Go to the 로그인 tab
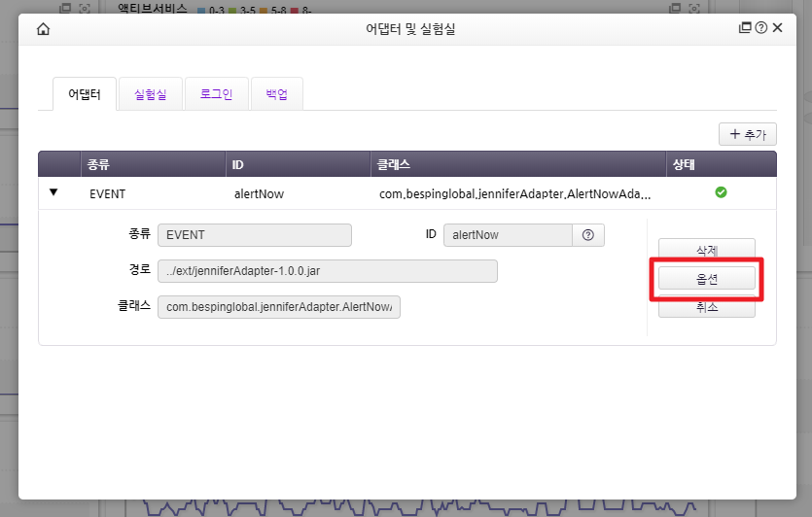 coord(216,94)
